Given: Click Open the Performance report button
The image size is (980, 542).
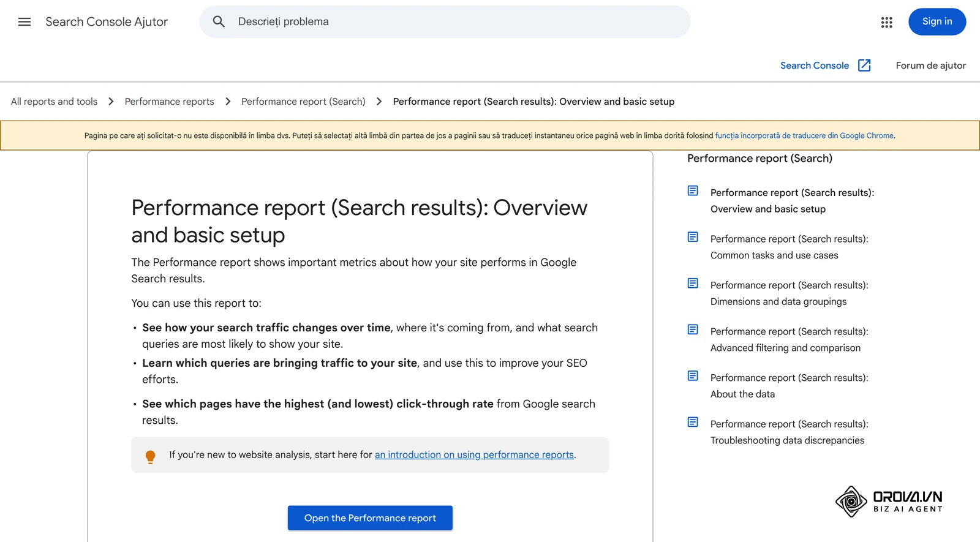Looking at the screenshot, I should click(x=370, y=518).
